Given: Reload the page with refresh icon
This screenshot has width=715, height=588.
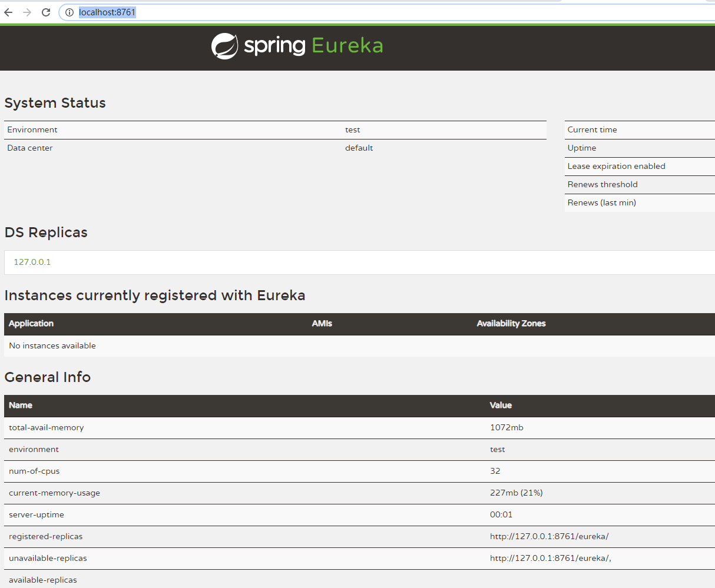Looking at the screenshot, I should 46,12.
